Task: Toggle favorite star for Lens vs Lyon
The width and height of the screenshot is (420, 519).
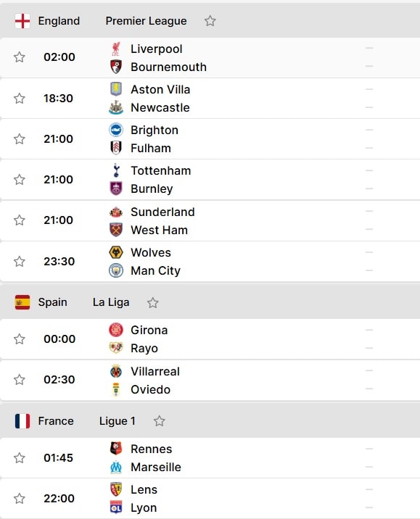Action: point(19,499)
